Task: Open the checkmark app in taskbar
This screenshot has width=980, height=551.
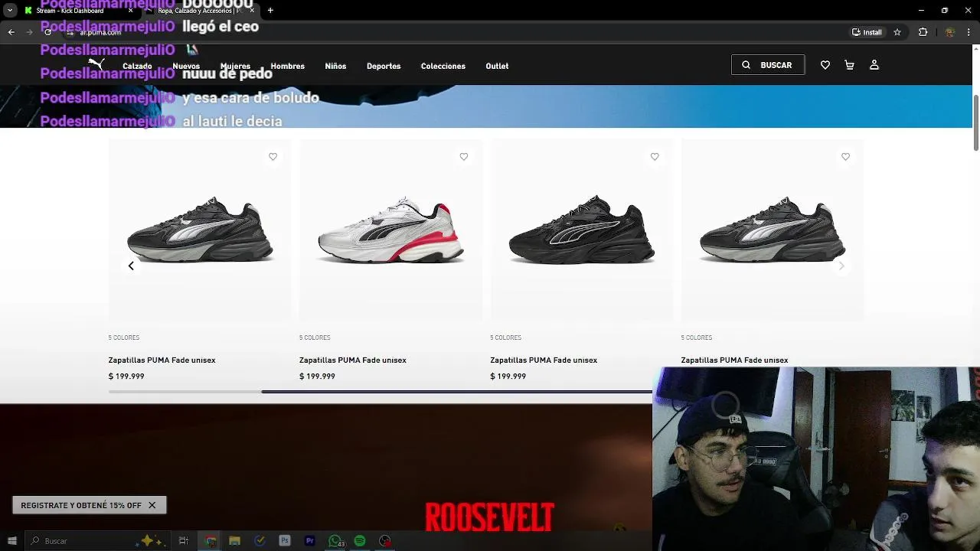Action: (260, 541)
